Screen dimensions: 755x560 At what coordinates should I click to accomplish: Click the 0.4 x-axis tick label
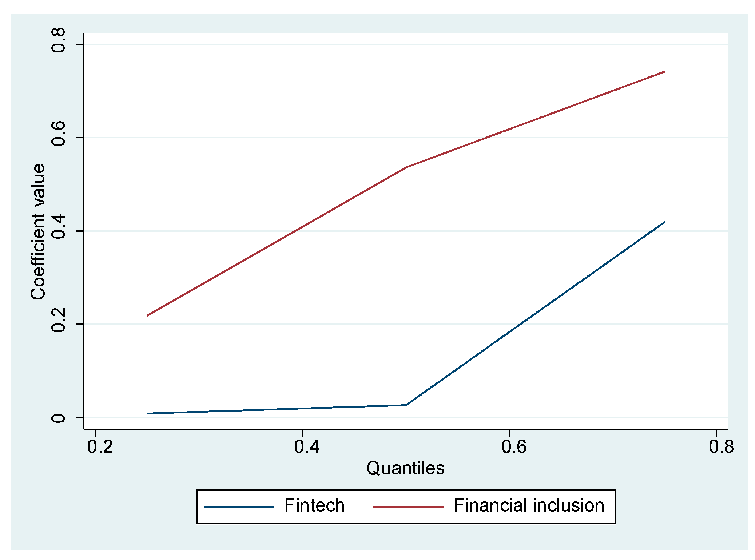coord(307,446)
